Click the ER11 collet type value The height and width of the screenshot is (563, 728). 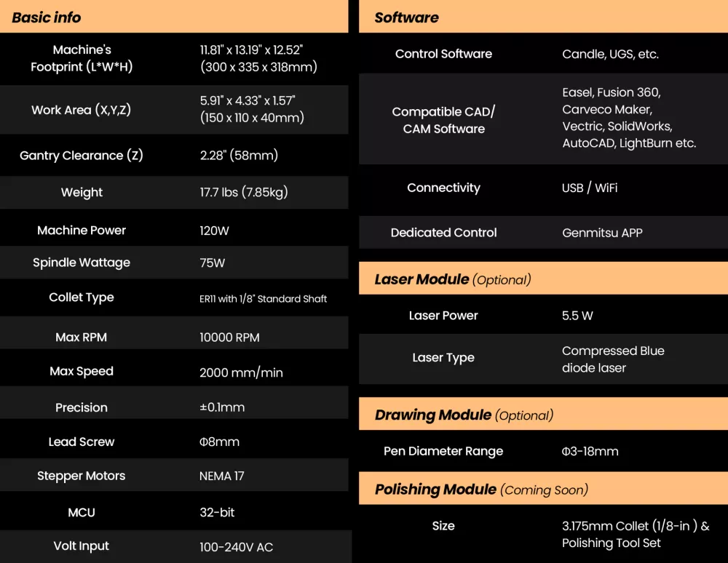click(263, 299)
